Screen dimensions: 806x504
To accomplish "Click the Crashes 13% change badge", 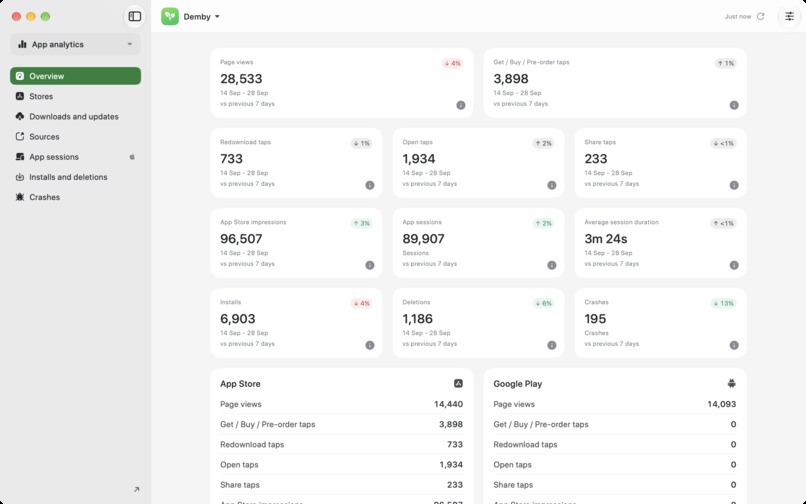I will click(x=723, y=303).
